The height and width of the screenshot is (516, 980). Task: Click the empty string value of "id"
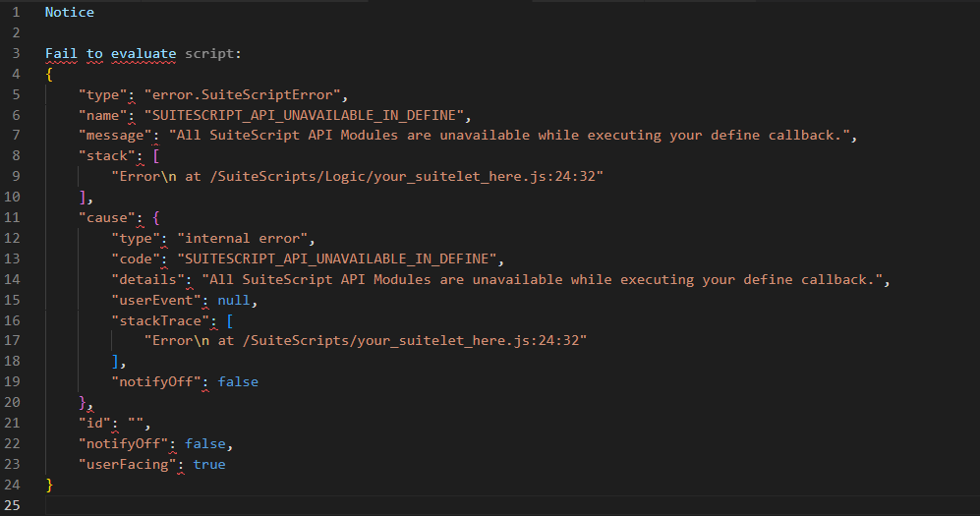[136, 423]
